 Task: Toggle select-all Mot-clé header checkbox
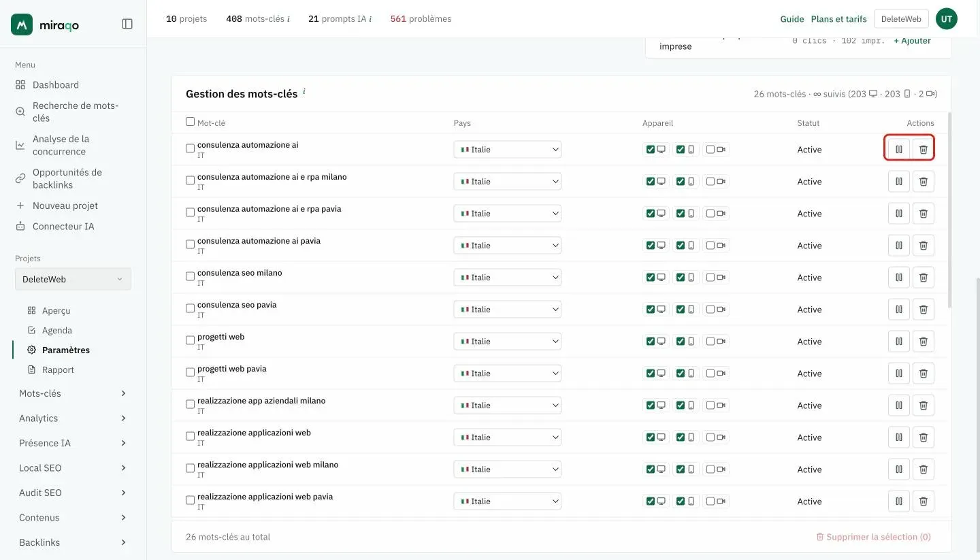click(190, 122)
